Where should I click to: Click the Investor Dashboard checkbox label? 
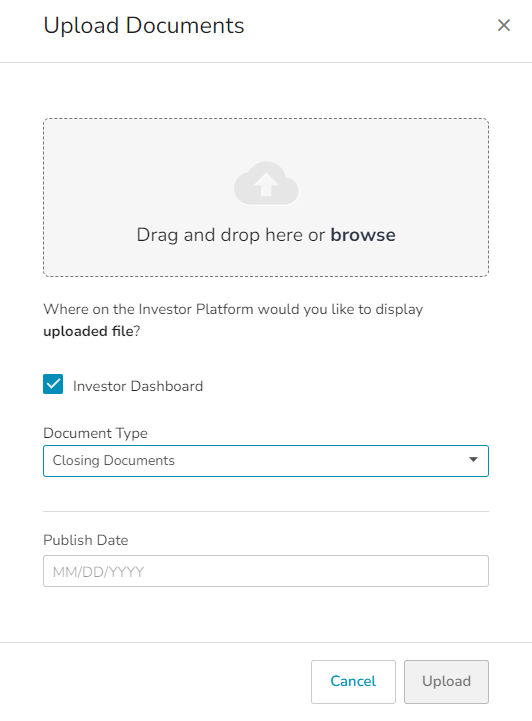[138, 386]
